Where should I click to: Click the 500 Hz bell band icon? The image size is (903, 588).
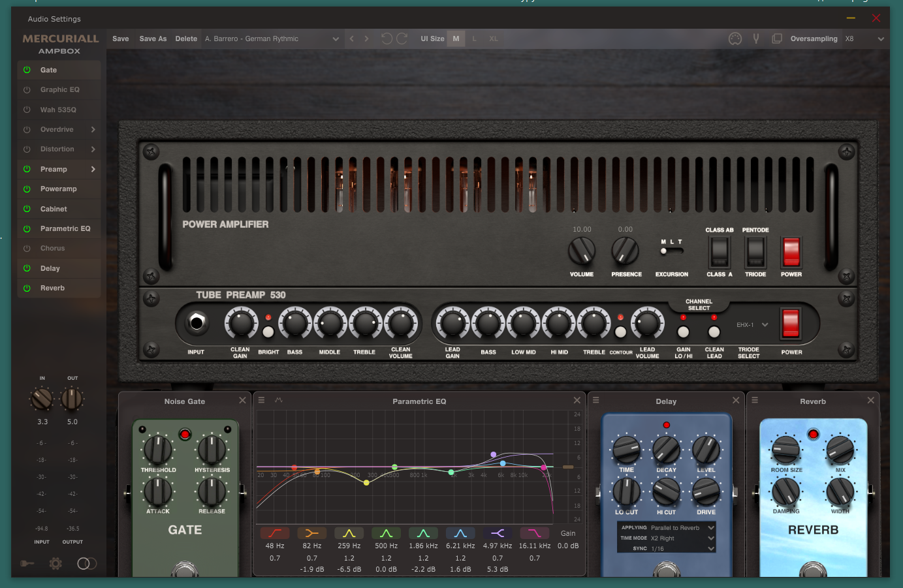(x=387, y=533)
